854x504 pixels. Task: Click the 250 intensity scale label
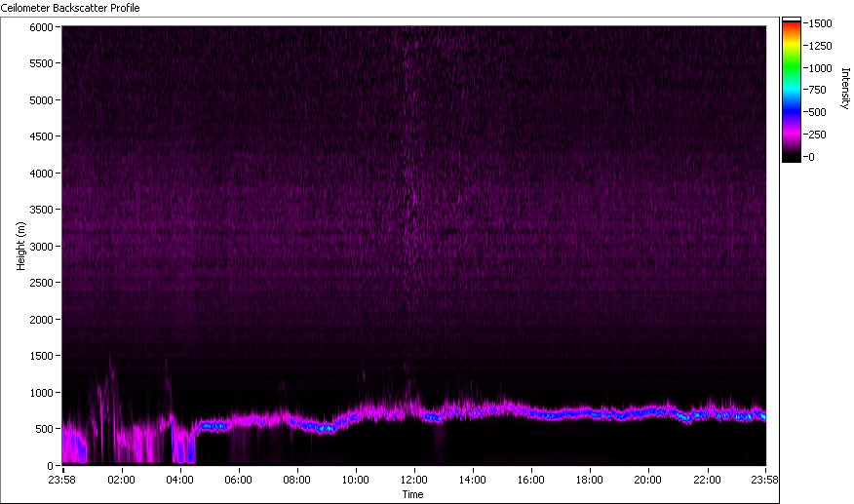pos(818,135)
